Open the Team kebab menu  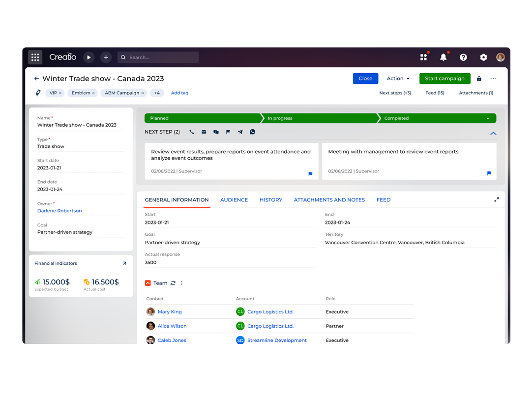tap(181, 283)
